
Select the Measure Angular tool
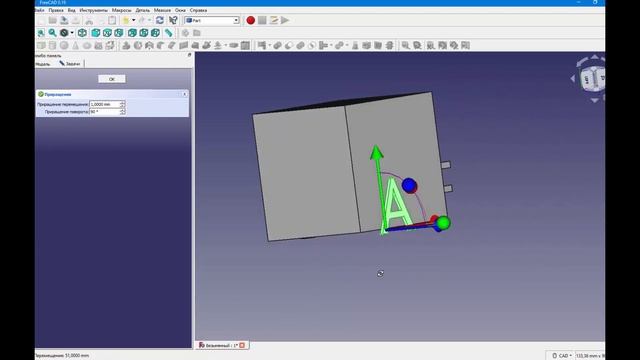tap(417, 46)
